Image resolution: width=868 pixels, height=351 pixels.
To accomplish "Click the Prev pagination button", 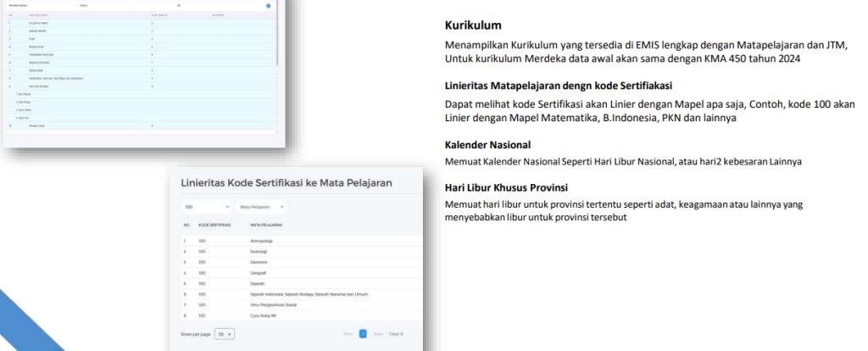I will point(348,334).
